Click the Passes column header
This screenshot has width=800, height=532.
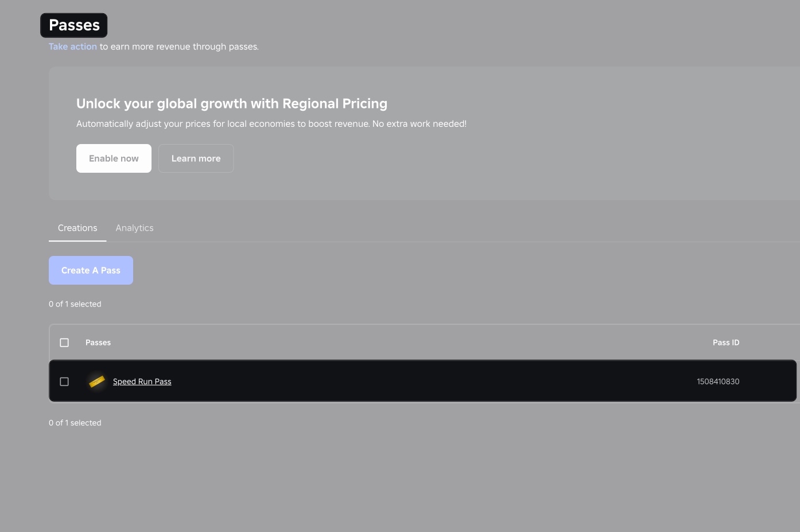click(98, 342)
